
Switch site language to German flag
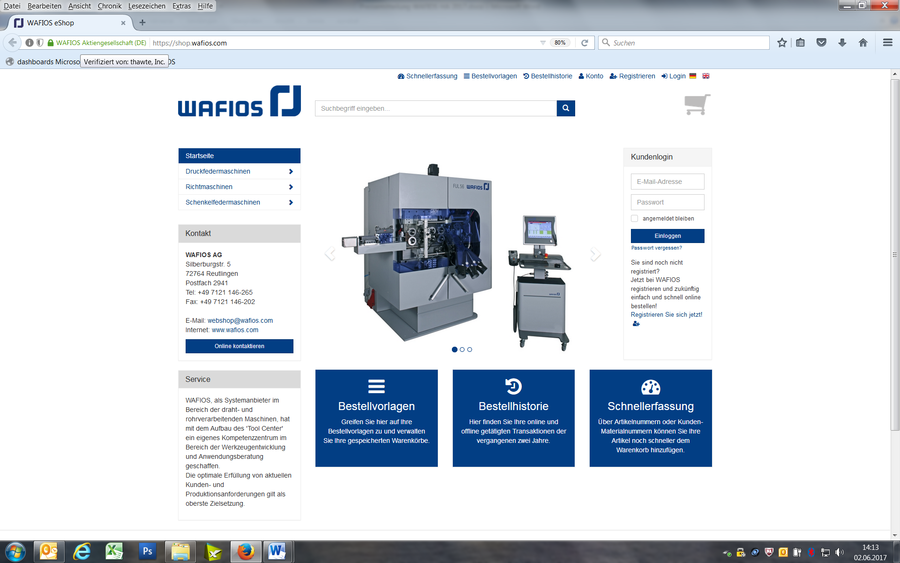coord(693,76)
